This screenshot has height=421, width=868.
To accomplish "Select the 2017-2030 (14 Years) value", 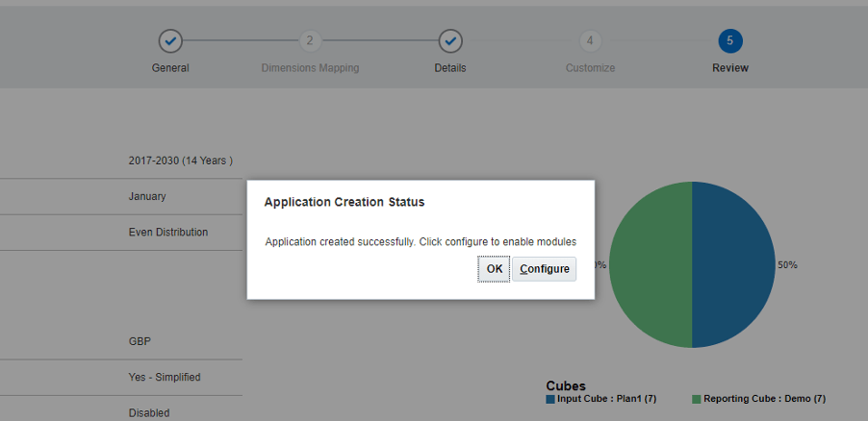I will point(180,161).
